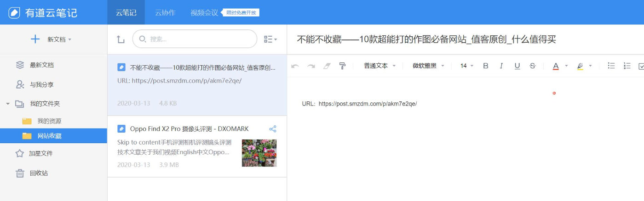This screenshot has height=201, width=644.
Task: Activate the format painter
Action: click(342, 66)
